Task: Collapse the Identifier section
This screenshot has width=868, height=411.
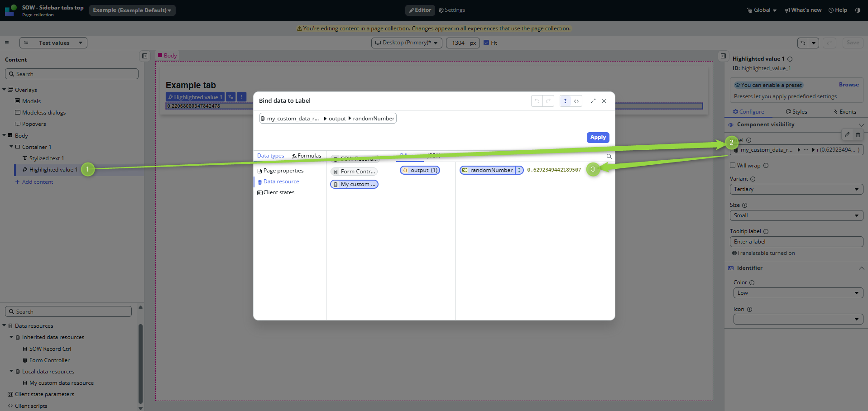Action: (x=861, y=268)
